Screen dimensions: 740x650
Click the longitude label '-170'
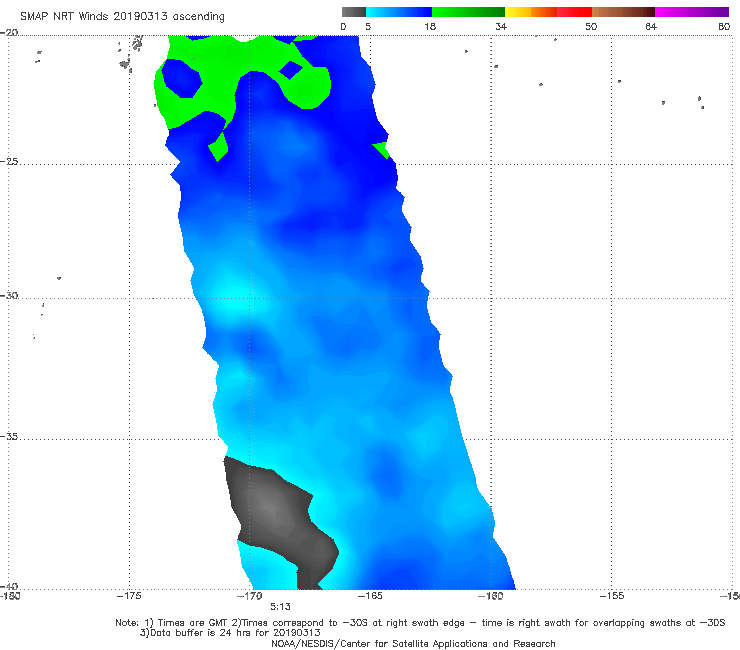pos(250,596)
